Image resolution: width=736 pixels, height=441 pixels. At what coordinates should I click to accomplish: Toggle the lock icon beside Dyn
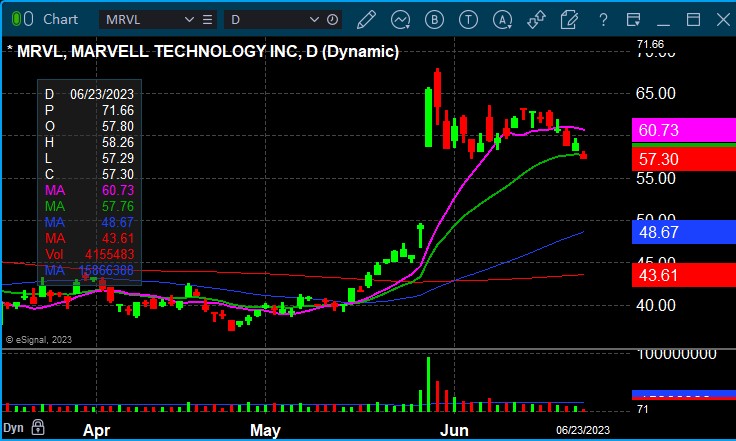[38, 427]
